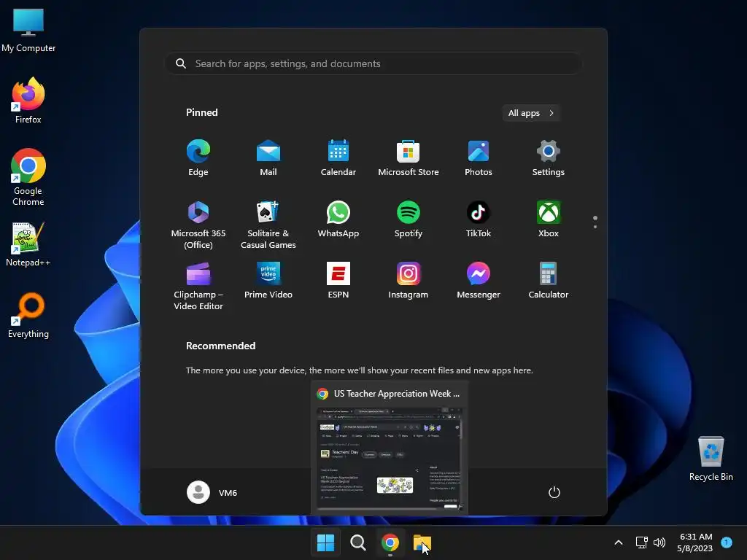Click the power button in Start menu
747x560 pixels.
click(554, 492)
